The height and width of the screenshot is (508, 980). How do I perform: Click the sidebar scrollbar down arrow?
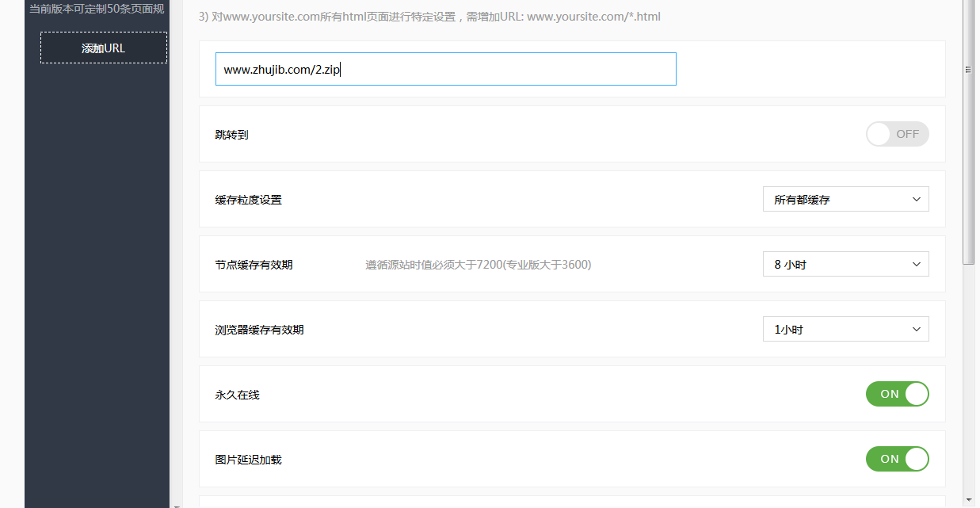(x=176, y=503)
